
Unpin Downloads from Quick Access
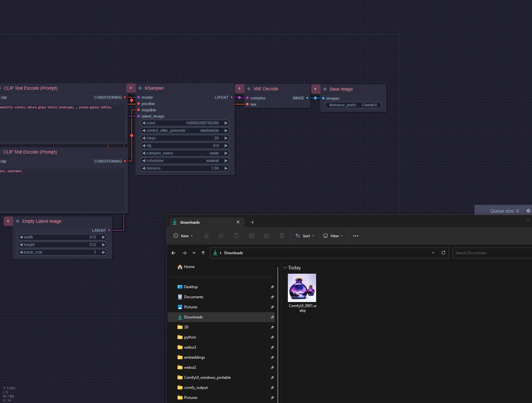click(272, 317)
